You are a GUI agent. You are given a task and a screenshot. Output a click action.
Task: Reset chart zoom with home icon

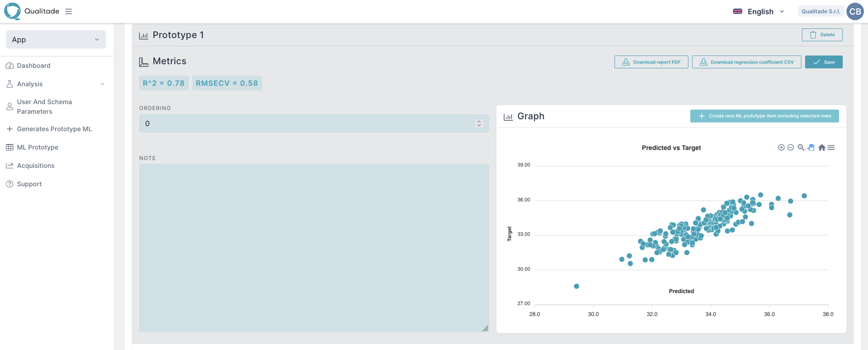click(822, 148)
